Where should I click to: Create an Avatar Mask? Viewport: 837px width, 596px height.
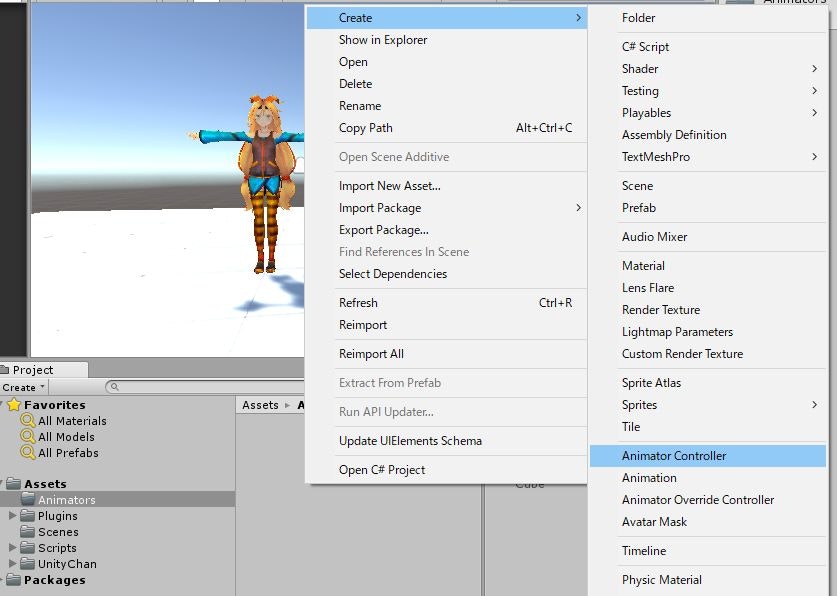pyautogui.click(x=708, y=522)
